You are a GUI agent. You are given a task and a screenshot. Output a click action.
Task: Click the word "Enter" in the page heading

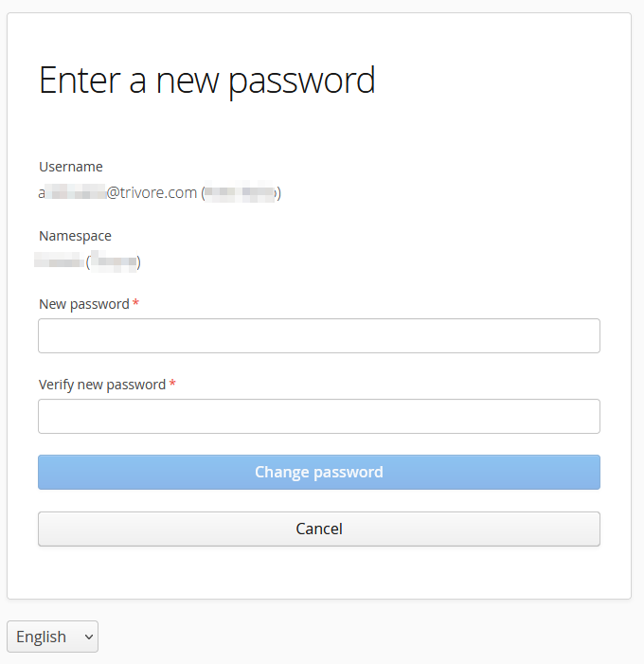79,81
